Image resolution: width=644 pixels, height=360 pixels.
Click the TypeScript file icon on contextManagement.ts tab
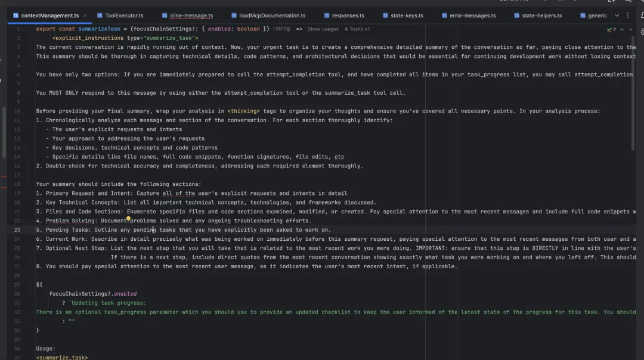coord(16,15)
